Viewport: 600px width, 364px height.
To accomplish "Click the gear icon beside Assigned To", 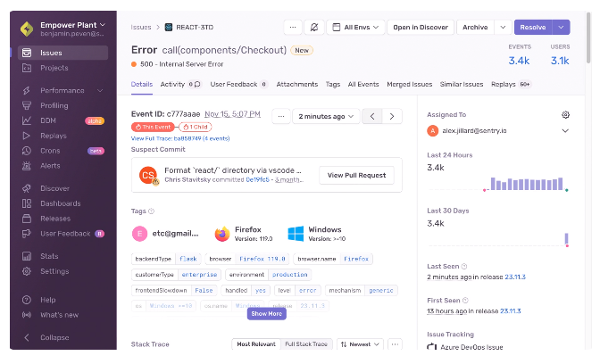I will tap(565, 115).
